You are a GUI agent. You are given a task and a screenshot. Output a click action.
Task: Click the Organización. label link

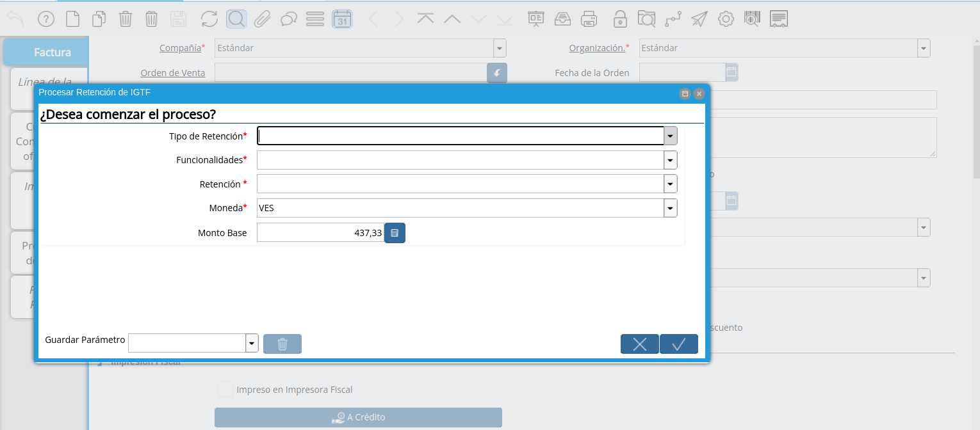pyautogui.click(x=597, y=47)
